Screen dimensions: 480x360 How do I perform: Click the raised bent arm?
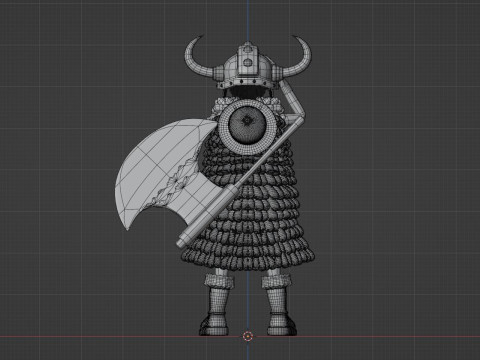(293, 100)
